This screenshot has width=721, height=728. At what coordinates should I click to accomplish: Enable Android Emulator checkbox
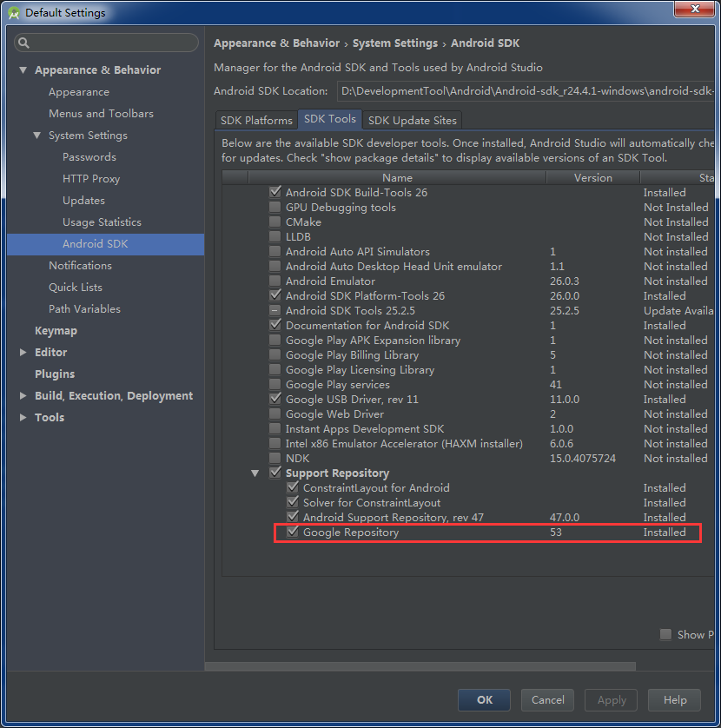[275, 281]
